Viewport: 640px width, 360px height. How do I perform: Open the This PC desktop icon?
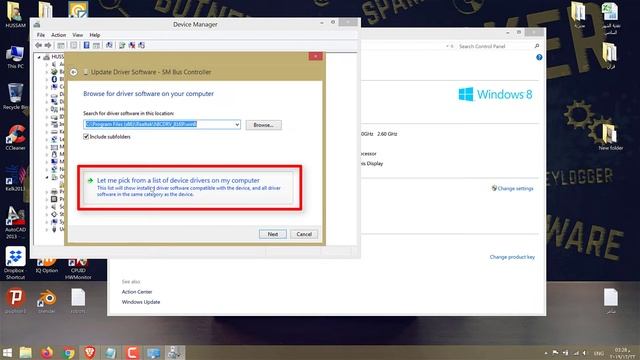15,58
